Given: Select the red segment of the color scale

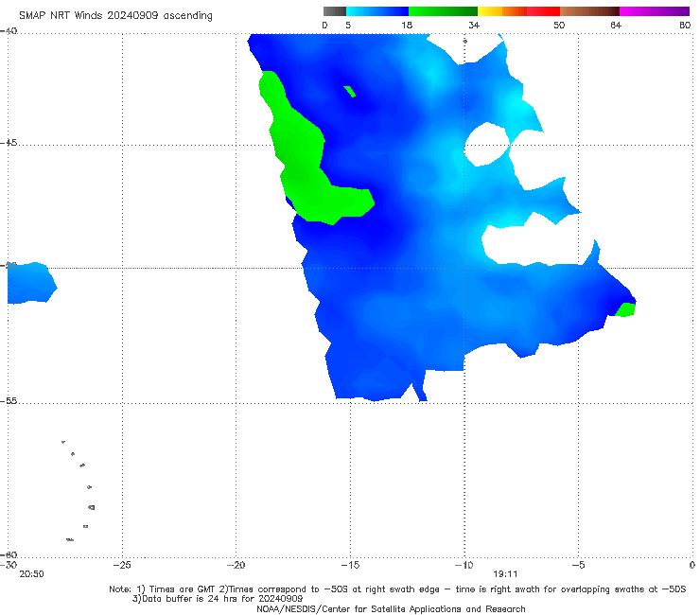Looking at the screenshot, I should pos(543,11).
